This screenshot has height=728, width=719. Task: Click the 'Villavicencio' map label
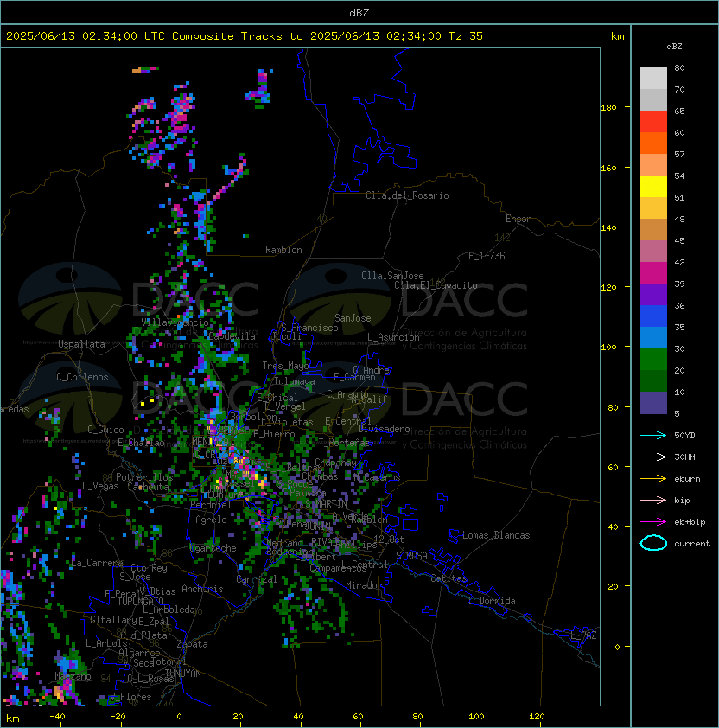[175, 322]
